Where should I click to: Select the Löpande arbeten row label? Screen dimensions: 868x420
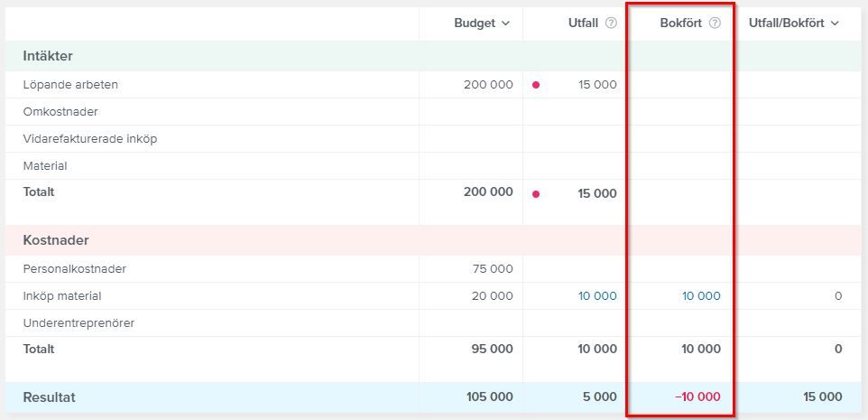pos(70,85)
